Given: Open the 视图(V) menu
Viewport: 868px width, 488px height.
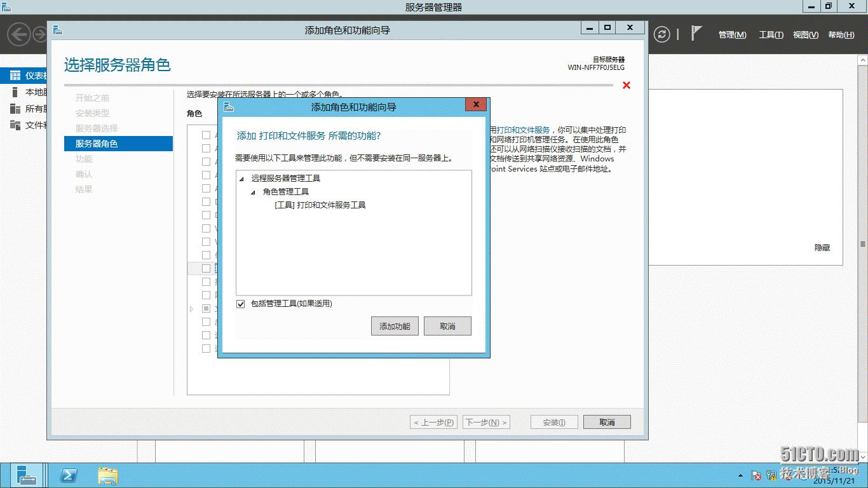Looking at the screenshot, I should [x=805, y=35].
